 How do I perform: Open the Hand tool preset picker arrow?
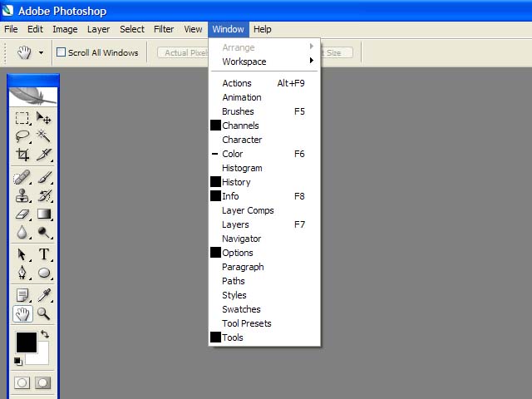tap(41, 52)
